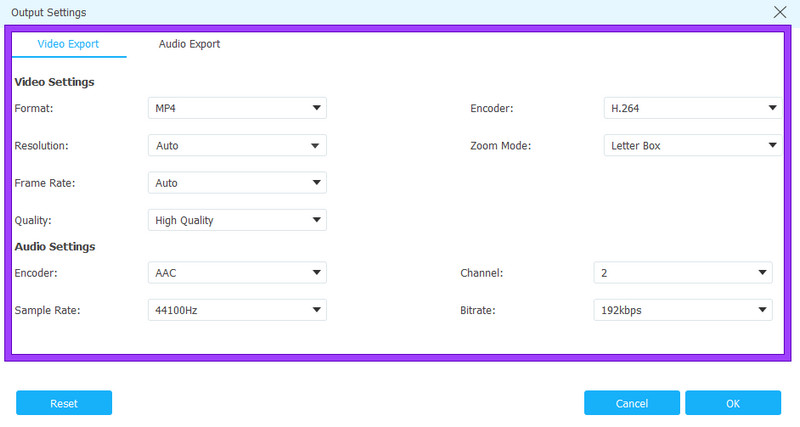Open the Audio Export tab
Screen dimensions: 800x427
pyautogui.click(x=189, y=45)
